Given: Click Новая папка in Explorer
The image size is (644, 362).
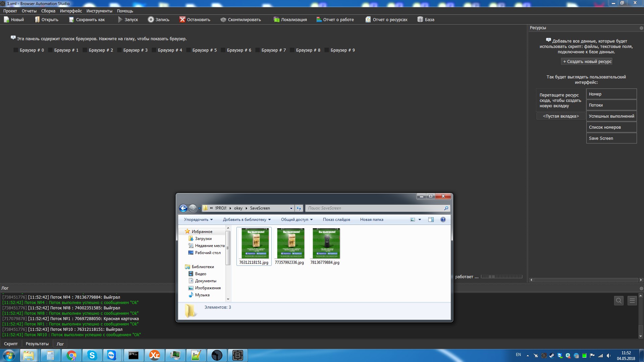Looking at the screenshot, I should pos(372,220).
